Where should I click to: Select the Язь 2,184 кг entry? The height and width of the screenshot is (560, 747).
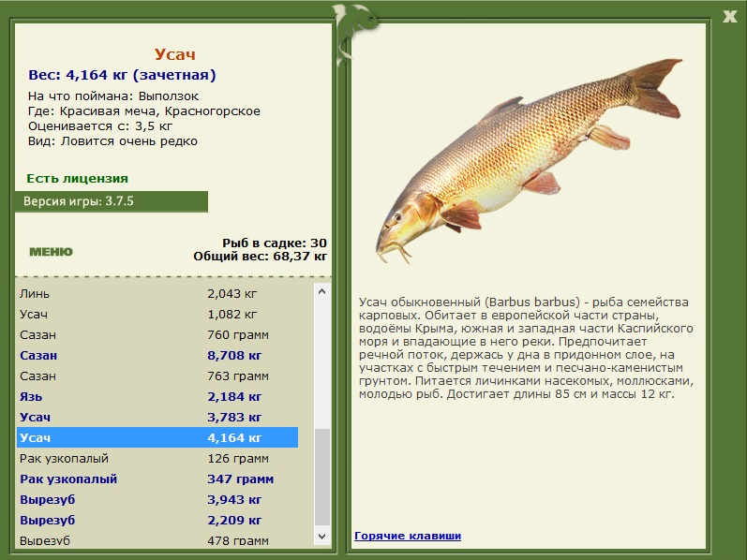157,396
